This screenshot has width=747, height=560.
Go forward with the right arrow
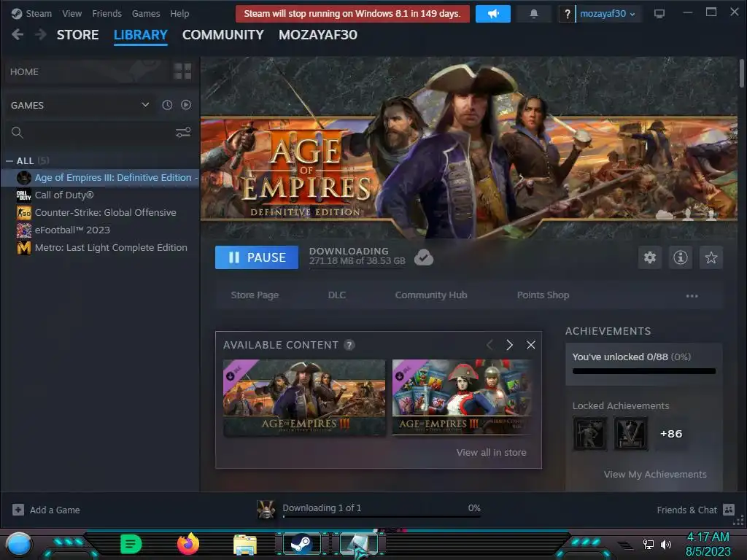click(x=41, y=34)
